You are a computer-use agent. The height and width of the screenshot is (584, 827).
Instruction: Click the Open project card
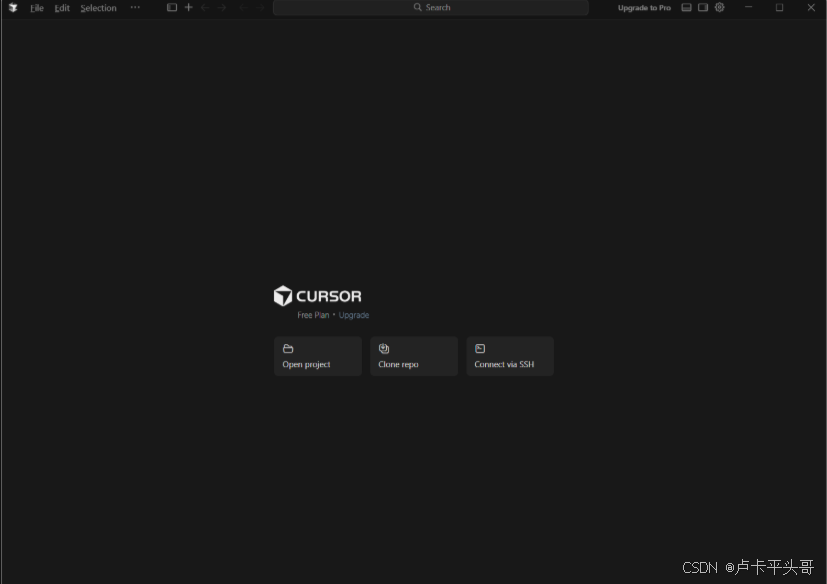tap(318, 356)
